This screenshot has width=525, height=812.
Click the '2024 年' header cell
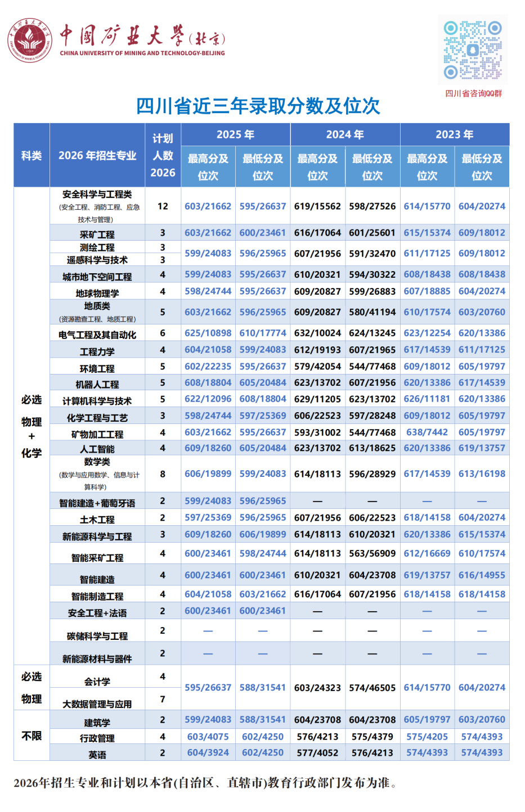[345, 134]
